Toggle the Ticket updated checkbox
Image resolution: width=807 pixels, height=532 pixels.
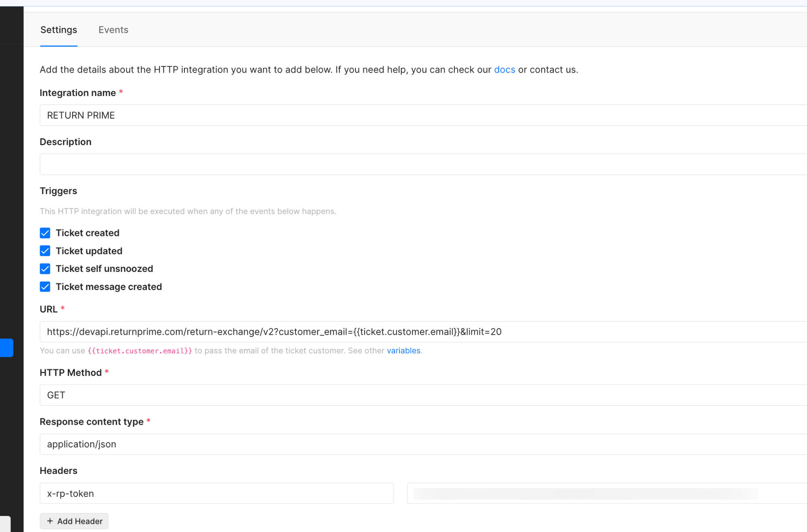click(x=45, y=251)
